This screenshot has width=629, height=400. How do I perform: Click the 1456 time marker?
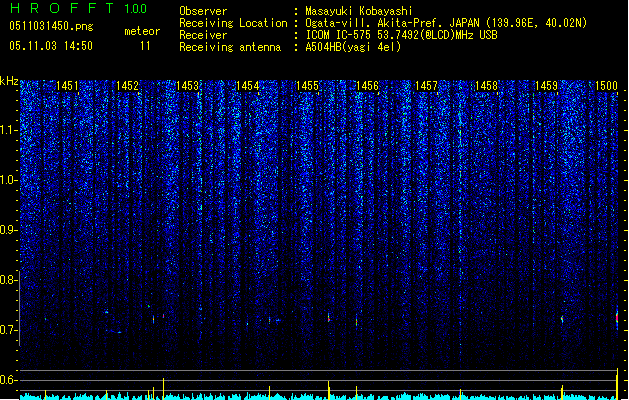[367, 85]
